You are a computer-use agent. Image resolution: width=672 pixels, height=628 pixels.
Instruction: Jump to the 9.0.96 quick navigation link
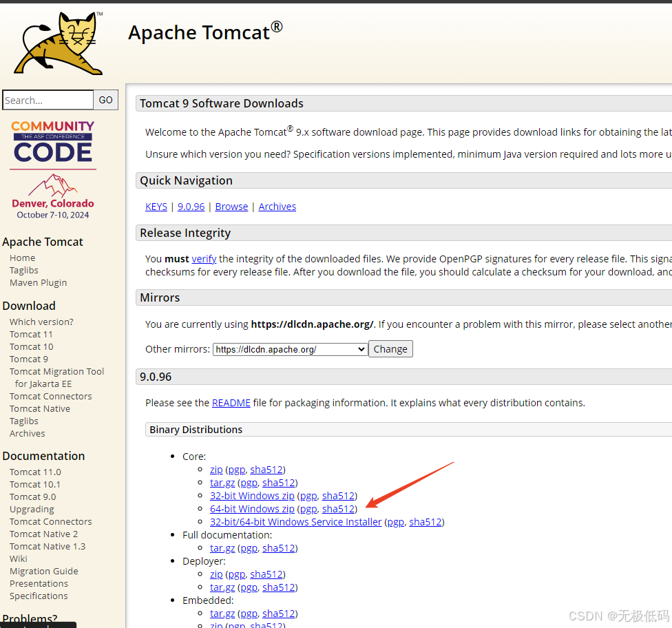click(191, 207)
